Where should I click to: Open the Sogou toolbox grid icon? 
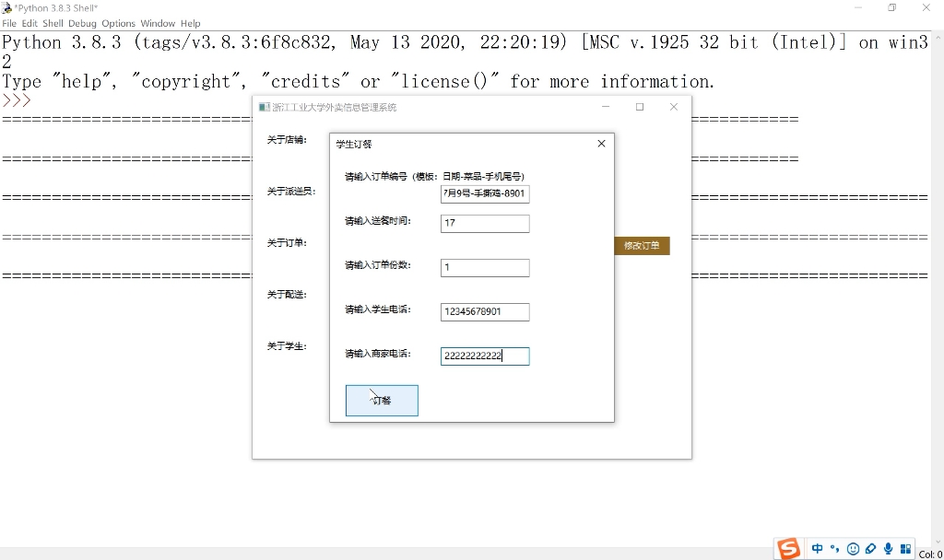coord(904,548)
